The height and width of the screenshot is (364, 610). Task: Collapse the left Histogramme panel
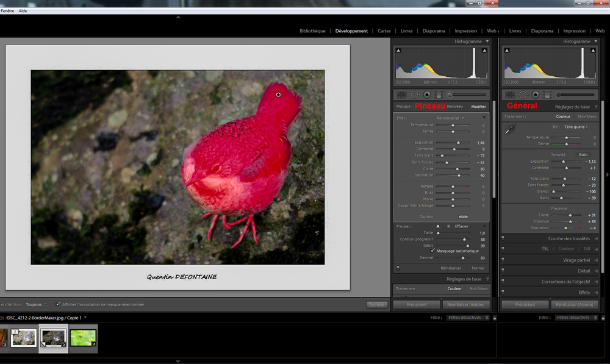click(487, 41)
